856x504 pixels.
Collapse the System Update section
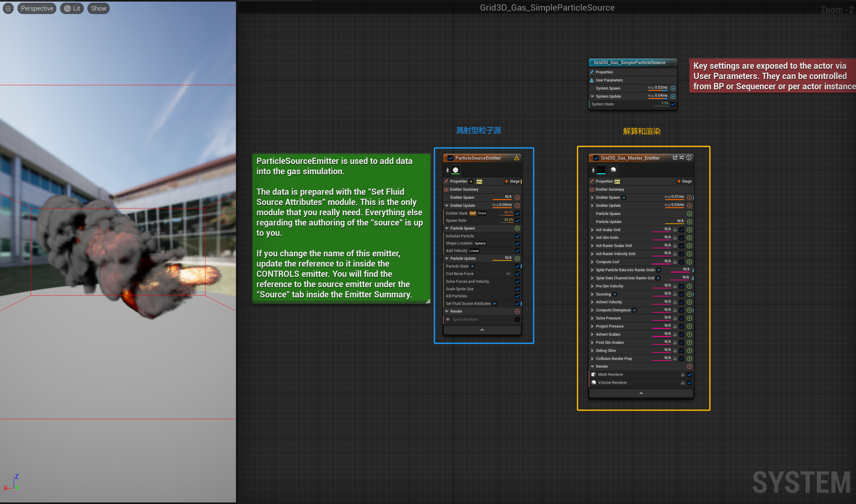592,96
